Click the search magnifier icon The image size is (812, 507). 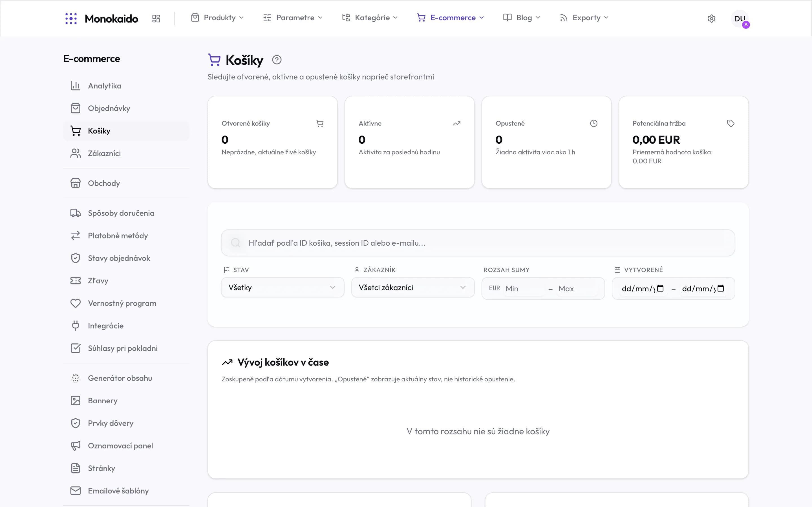[235, 243]
